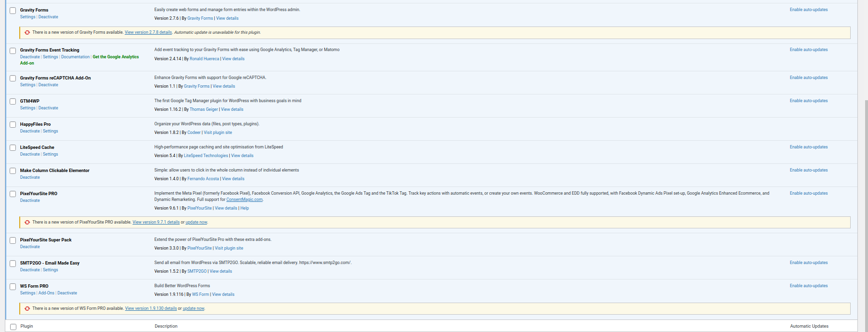Enable auto-updates for GTM4WP

808,101
